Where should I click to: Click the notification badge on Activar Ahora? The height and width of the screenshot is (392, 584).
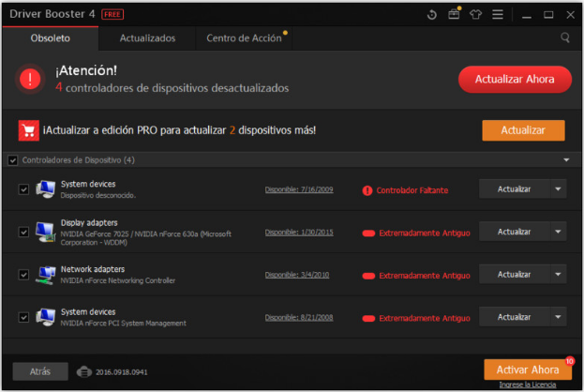(x=570, y=361)
